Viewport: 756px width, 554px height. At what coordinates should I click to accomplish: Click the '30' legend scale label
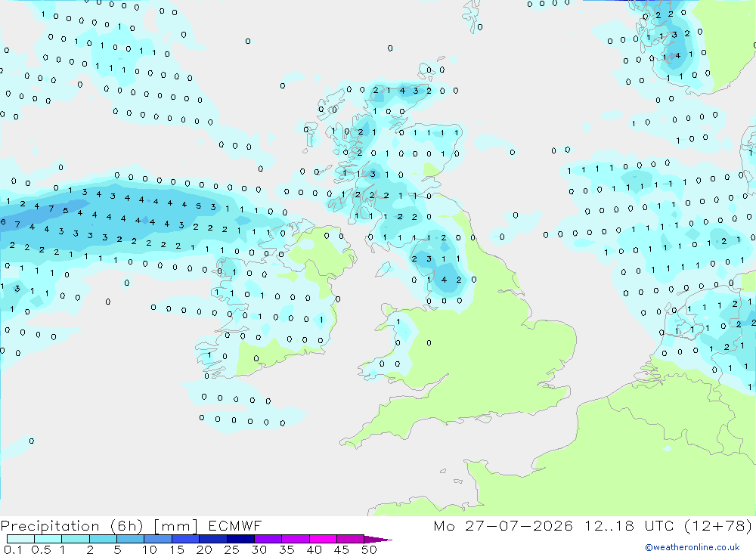[259, 549]
